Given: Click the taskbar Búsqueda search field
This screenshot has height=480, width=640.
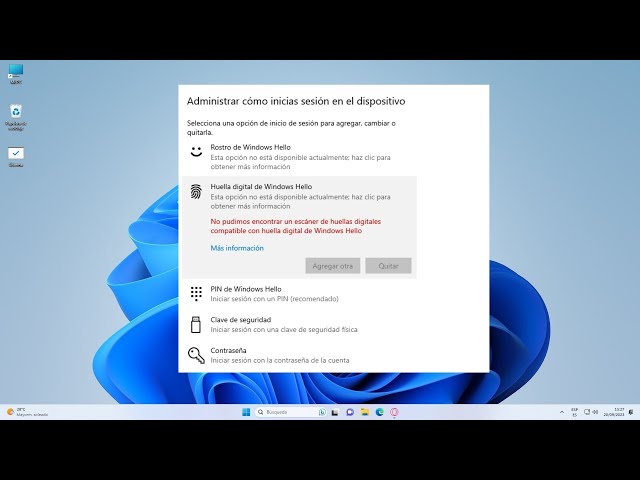Looking at the screenshot, I should click(x=291, y=412).
